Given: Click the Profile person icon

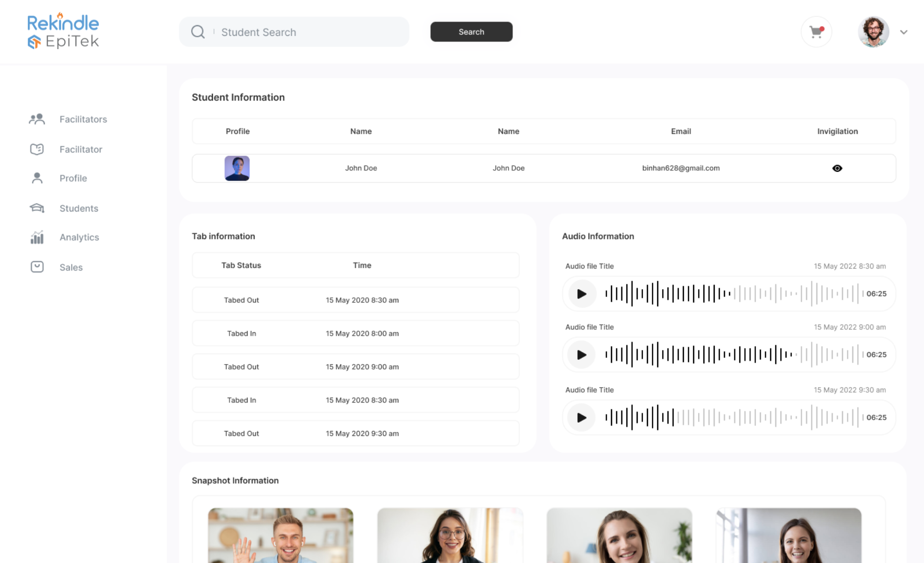Looking at the screenshot, I should point(37,178).
